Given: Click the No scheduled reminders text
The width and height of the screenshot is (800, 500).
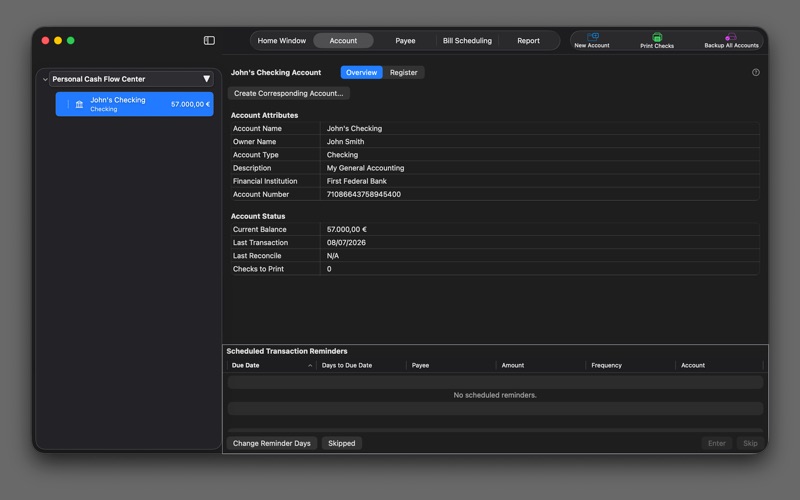Looking at the screenshot, I should pyautogui.click(x=495, y=395).
